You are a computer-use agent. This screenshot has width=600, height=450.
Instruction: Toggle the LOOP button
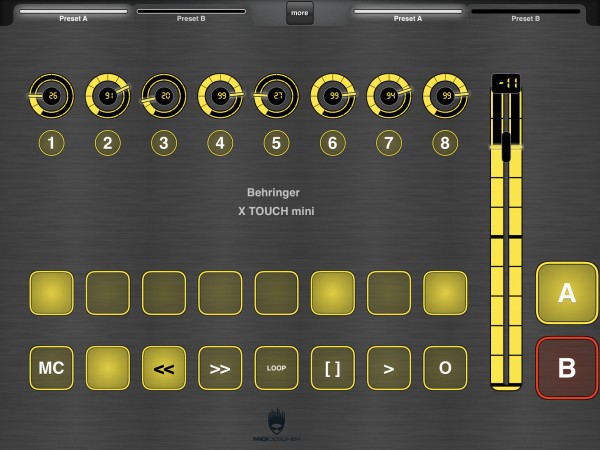276,368
